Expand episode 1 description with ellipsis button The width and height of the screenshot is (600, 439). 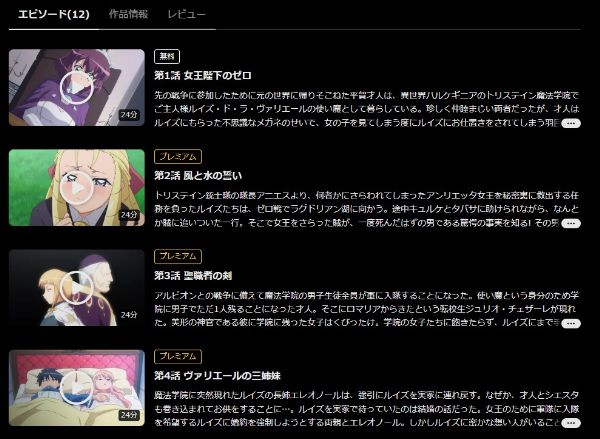tap(571, 123)
